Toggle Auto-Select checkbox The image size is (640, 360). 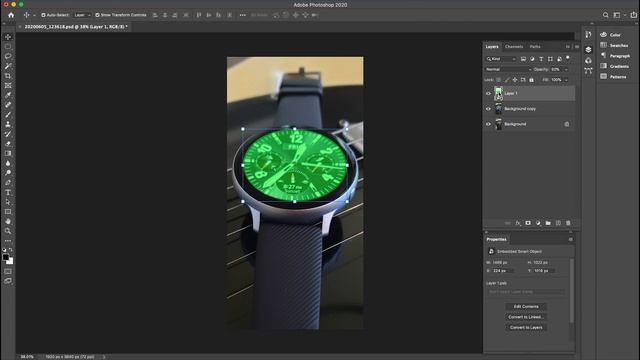point(43,15)
